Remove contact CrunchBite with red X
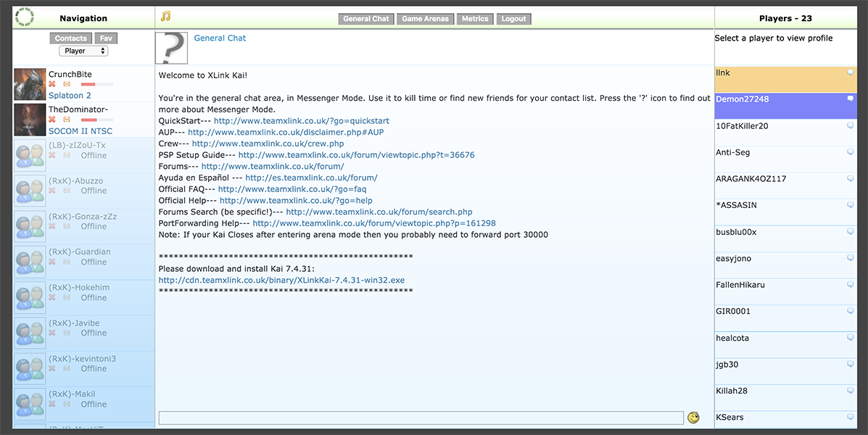The image size is (868, 435). click(52, 84)
